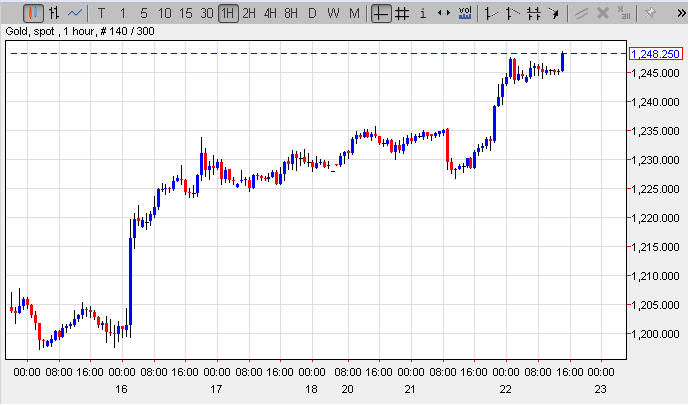Click the greyed-out line edit icon
The image size is (692, 406).
581,13
